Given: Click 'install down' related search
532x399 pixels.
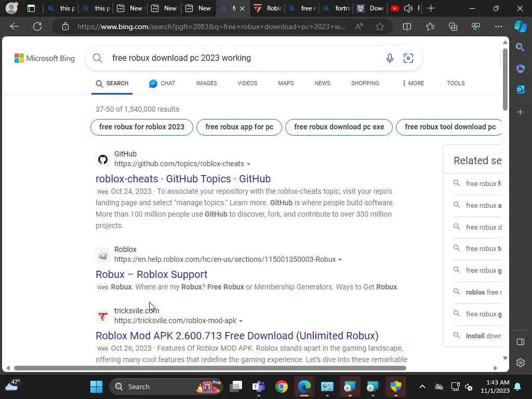Looking at the screenshot, I should point(477,336).
